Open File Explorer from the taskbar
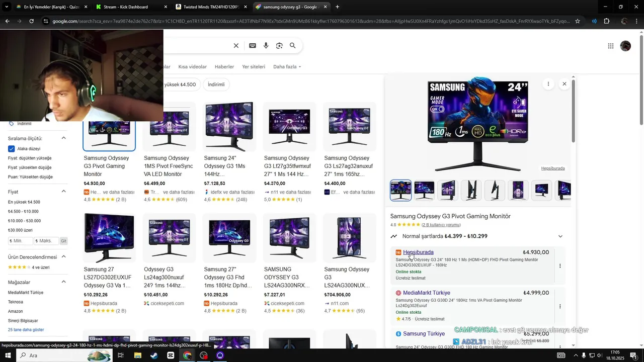The image size is (644, 362). (137, 355)
